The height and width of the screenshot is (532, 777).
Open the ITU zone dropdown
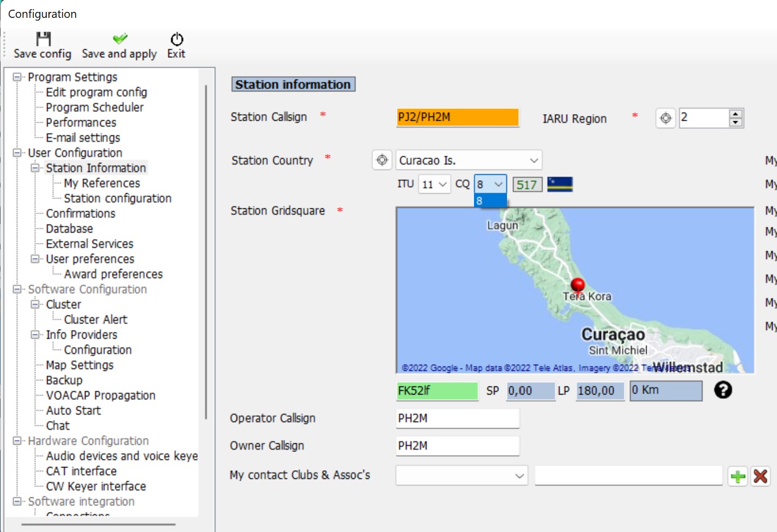[x=443, y=185]
